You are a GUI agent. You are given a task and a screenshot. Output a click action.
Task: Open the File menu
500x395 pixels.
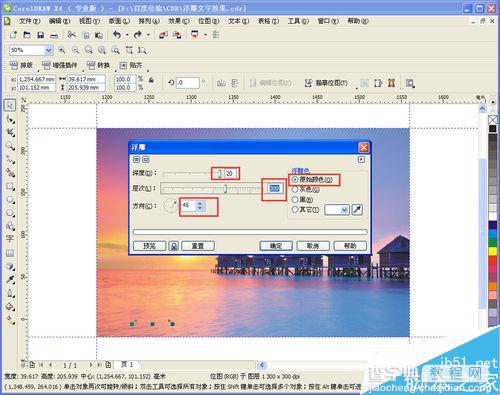pyautogui.click(x=29, y=21)
